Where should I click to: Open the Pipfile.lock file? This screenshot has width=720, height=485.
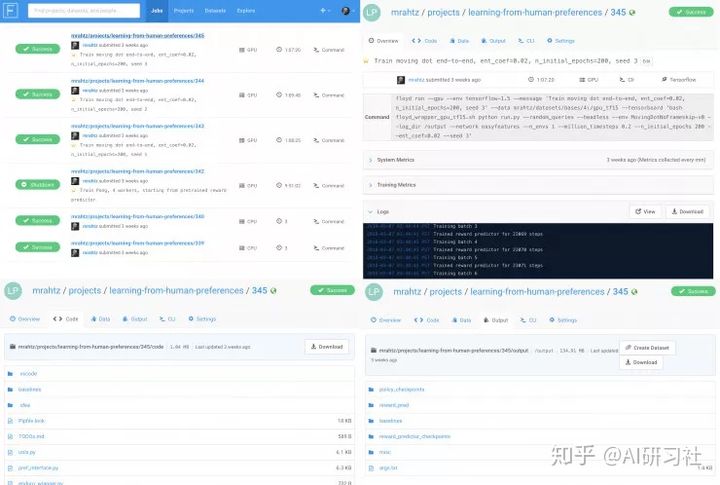(x=31, y=421)
